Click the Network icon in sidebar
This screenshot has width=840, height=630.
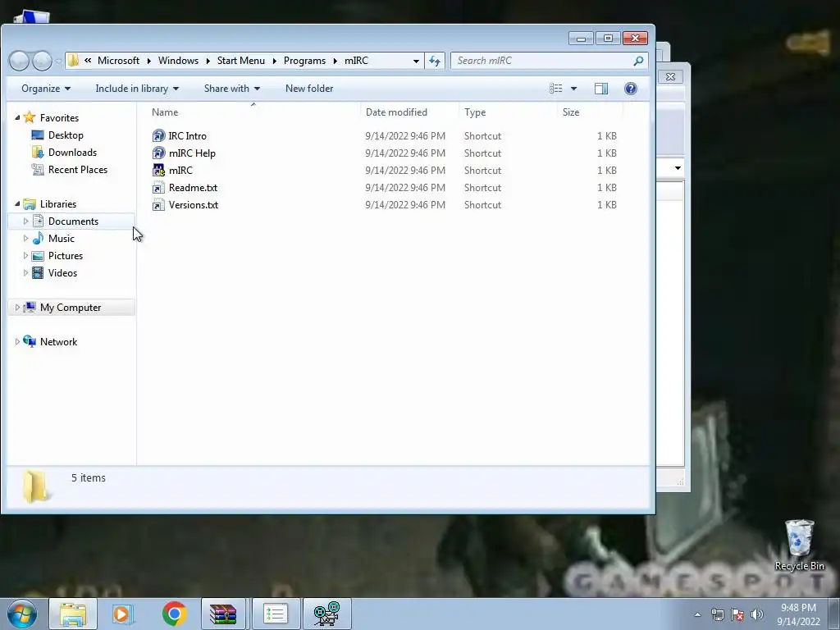click(30, 341)
